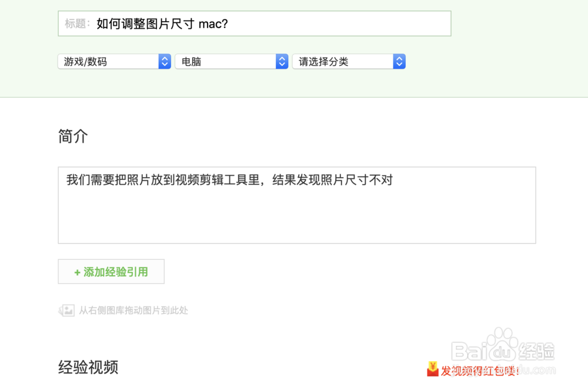Screen dimensions: 588x390
Task: Click the blue stepper arrows on 电脑
Action: [282, 62]
